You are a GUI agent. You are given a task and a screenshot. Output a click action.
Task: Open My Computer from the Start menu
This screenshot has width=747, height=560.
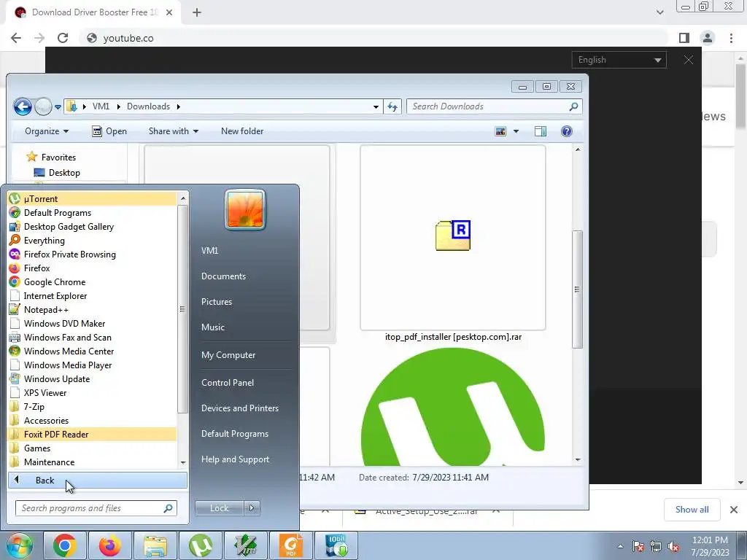click(x=228, y=355)
